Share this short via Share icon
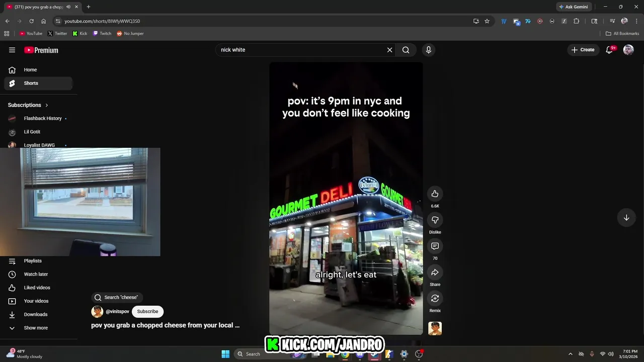Image resolution: width=644 pixels, height=362 pixels. coord(435,273)
